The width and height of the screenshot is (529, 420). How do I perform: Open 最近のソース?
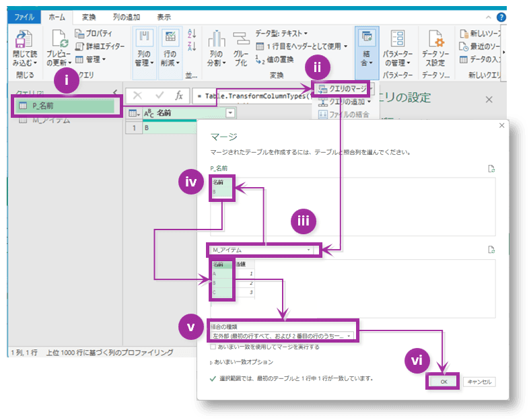click(480, 46)
